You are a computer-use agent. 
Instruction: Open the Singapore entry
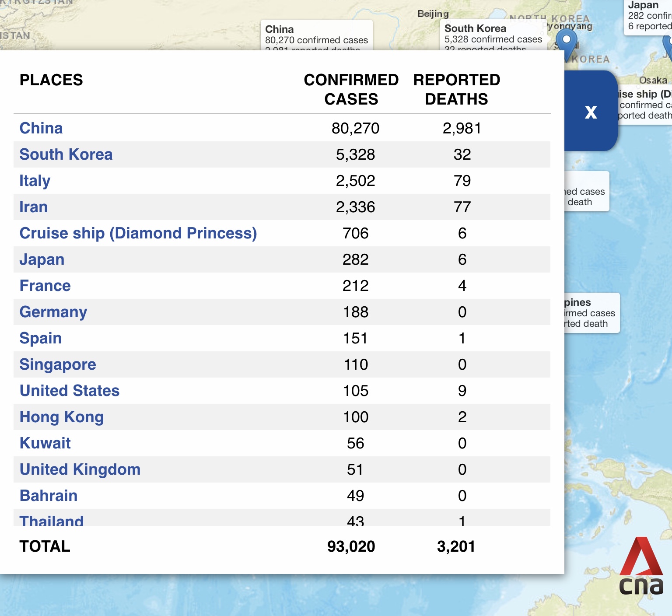[58, 364]
